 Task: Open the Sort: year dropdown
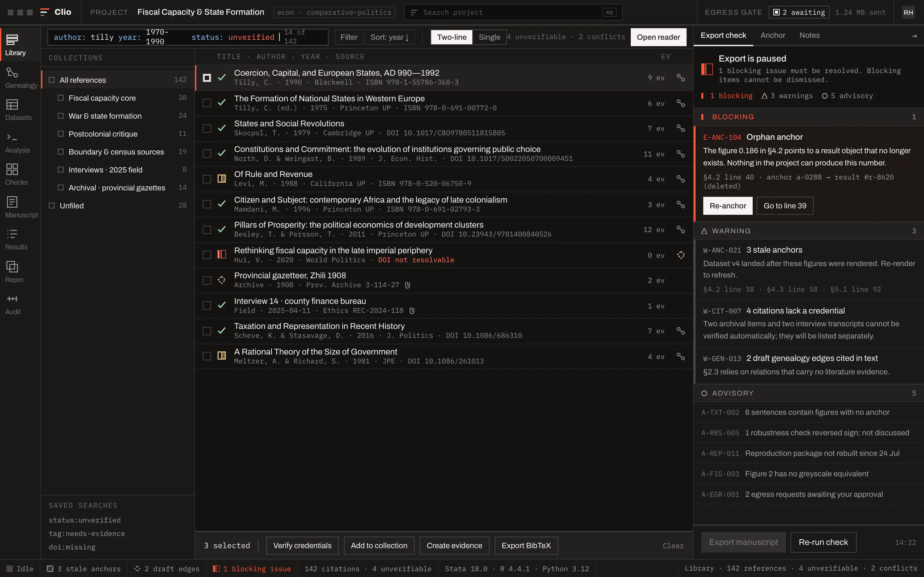tap(389, 37)
